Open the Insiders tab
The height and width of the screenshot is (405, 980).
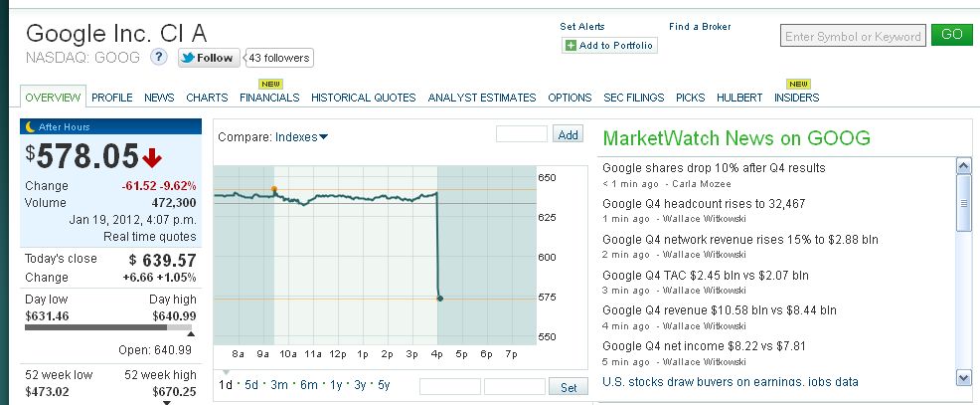click(x=796, y=98)
